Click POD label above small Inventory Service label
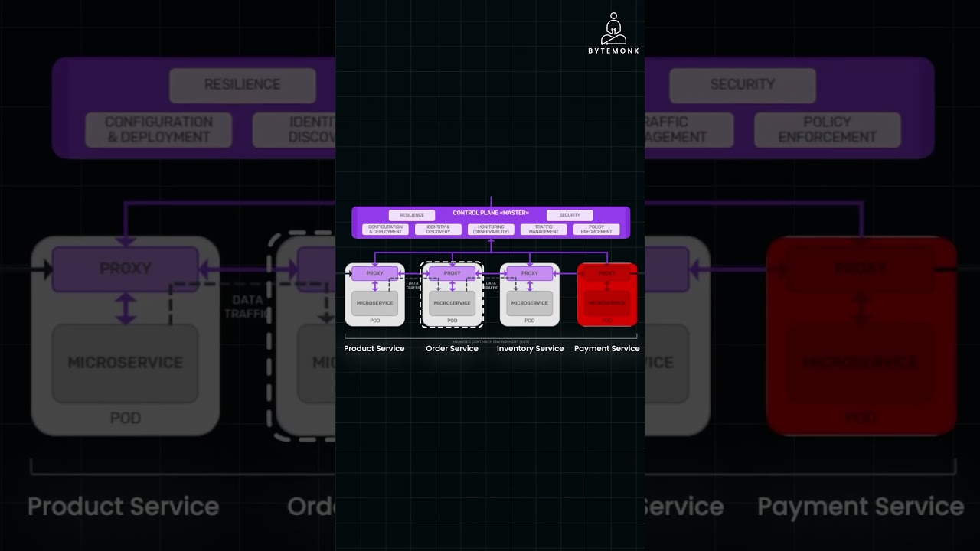 (x=530, y=321)
